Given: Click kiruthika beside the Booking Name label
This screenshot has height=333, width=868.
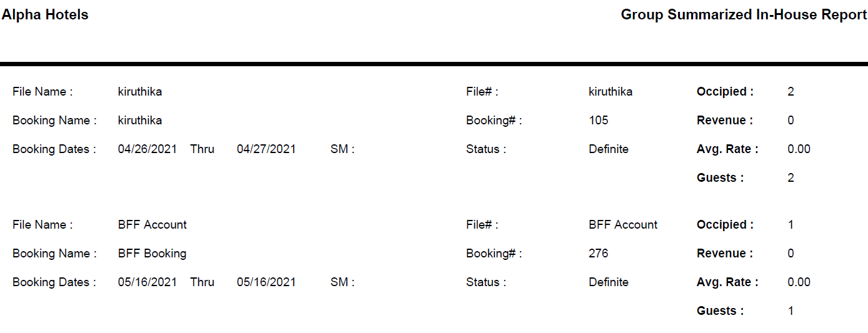Looking at the screenshot, I should click(140, 121).
